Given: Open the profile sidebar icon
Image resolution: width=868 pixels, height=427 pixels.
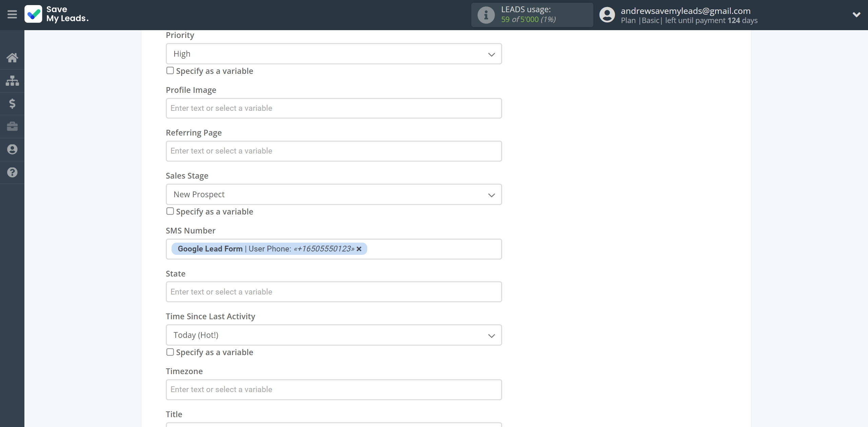Looking at the screenshot, I should pos(12,149).
